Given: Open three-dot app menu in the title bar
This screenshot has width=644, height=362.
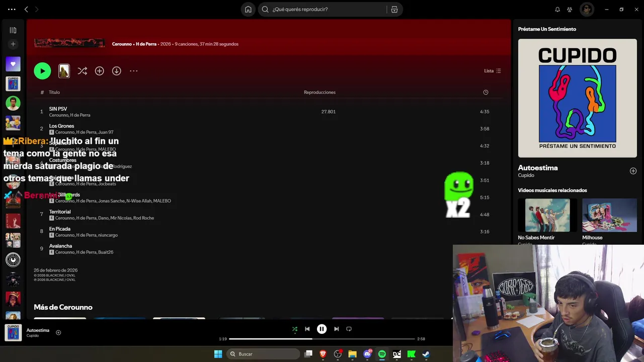Looking at the screenshot, I should 12,9.
